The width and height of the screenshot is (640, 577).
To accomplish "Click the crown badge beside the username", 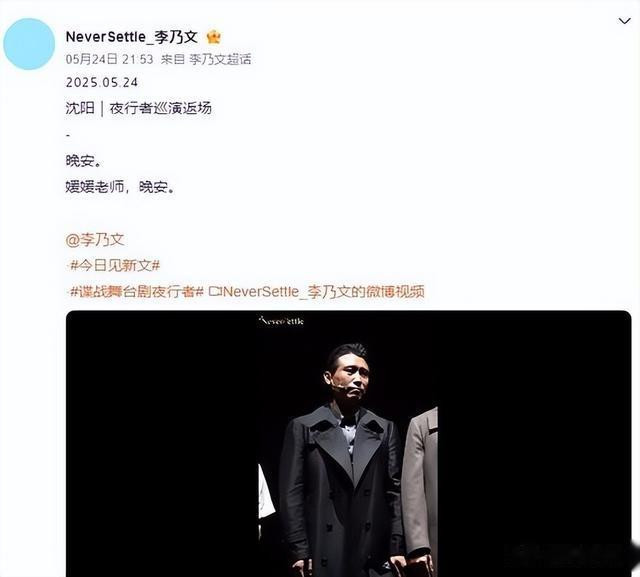I will [213, 37].
